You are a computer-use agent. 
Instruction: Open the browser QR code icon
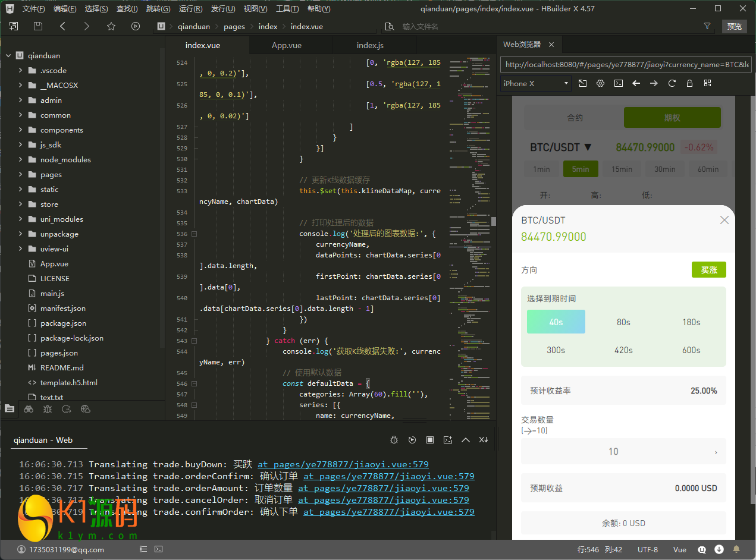707,84
